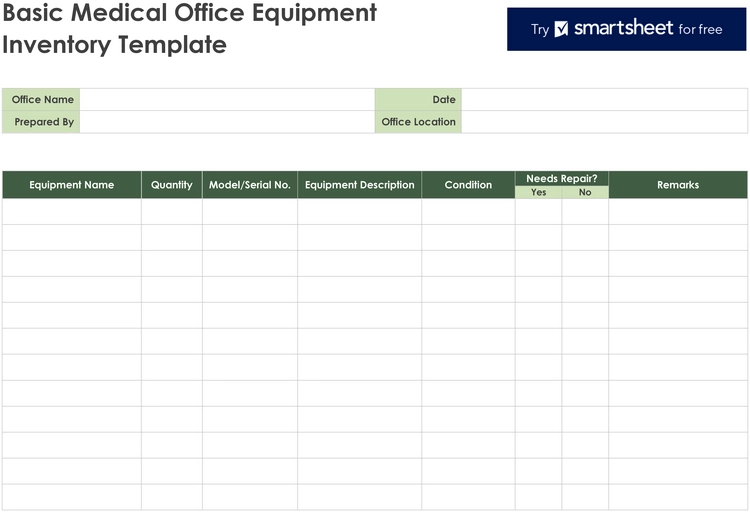Select the Office Location label cell
The image size is (750, 512).
(419, 122)
